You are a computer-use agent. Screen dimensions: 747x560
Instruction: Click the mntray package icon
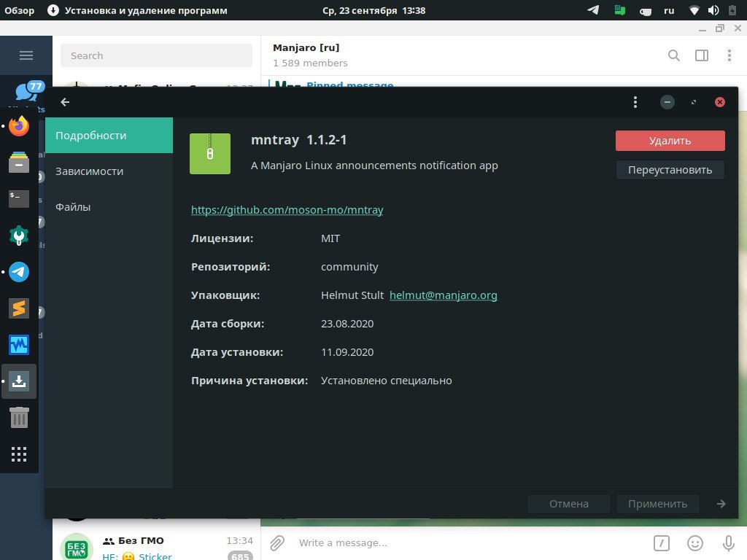210,154
